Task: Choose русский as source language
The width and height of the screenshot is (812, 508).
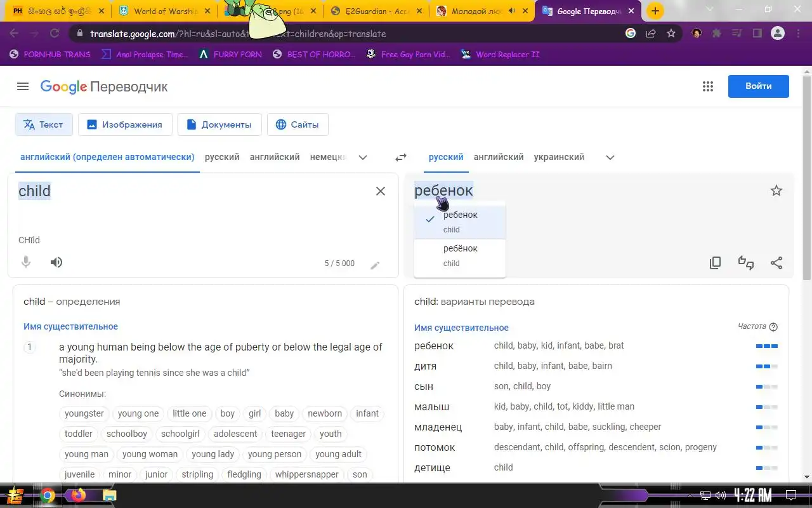Action: 222,157
